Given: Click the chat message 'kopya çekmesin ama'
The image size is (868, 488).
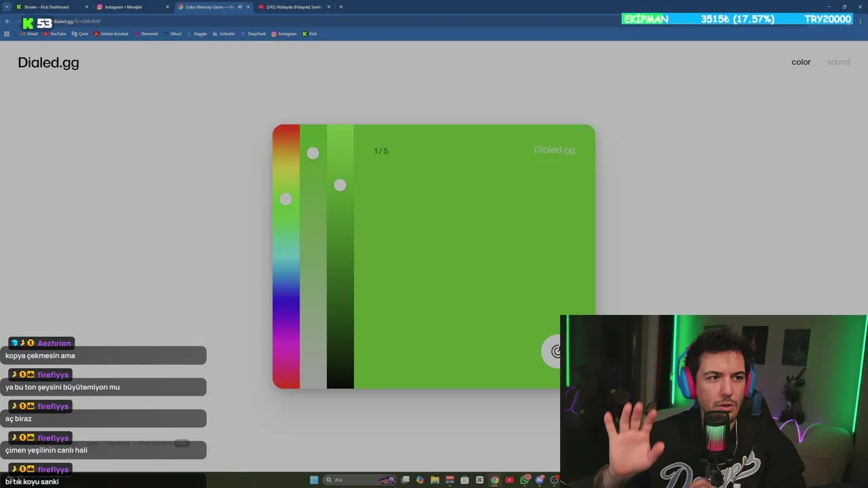Looking at the screenshot, I should 40,355.
